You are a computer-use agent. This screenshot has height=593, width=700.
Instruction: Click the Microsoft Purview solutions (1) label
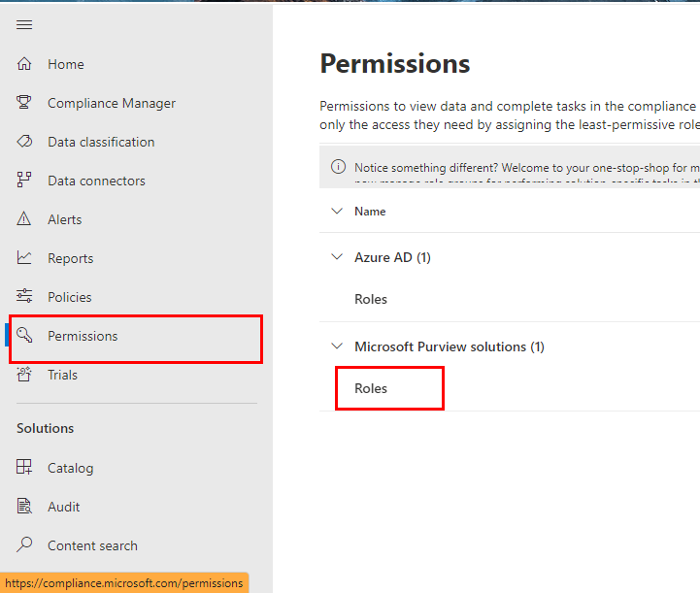(x=450, y=346)
